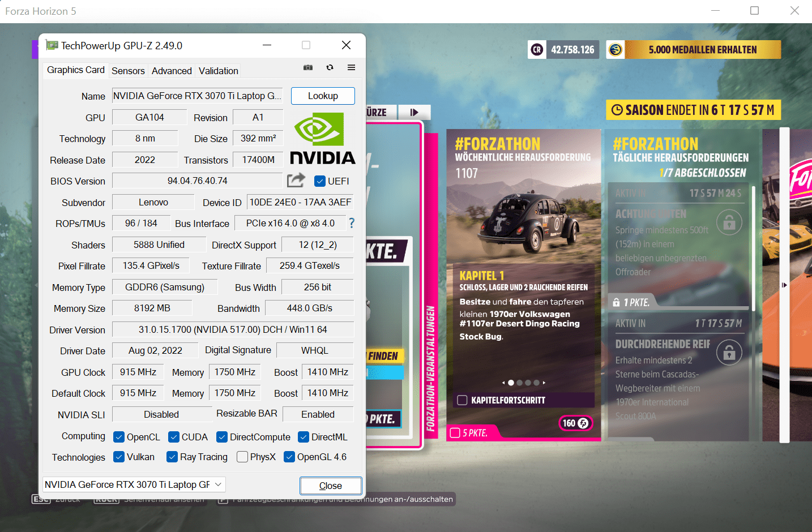The height and width of the screenshot is (532, 812).
Task: Open the GPU selection dropdown
Action: coord(134,484)
